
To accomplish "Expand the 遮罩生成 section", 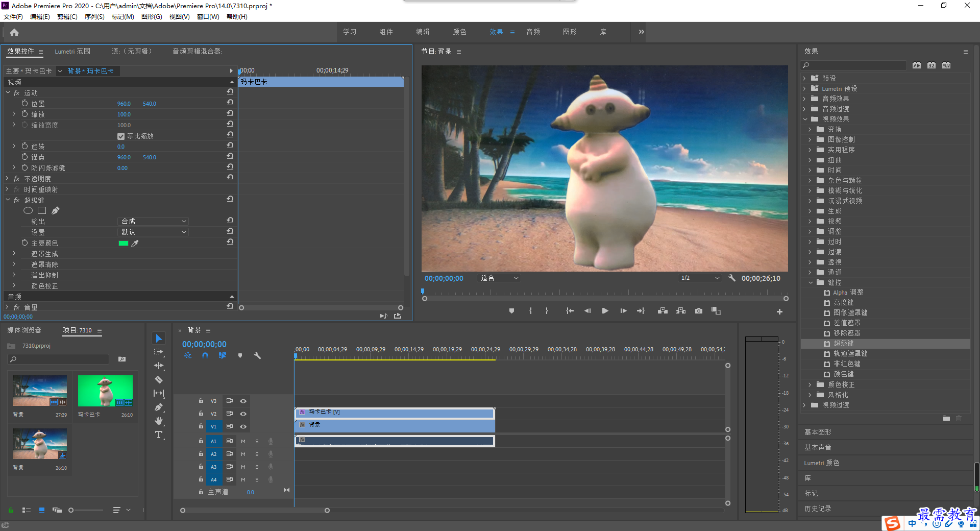I will tap(14, 254).
